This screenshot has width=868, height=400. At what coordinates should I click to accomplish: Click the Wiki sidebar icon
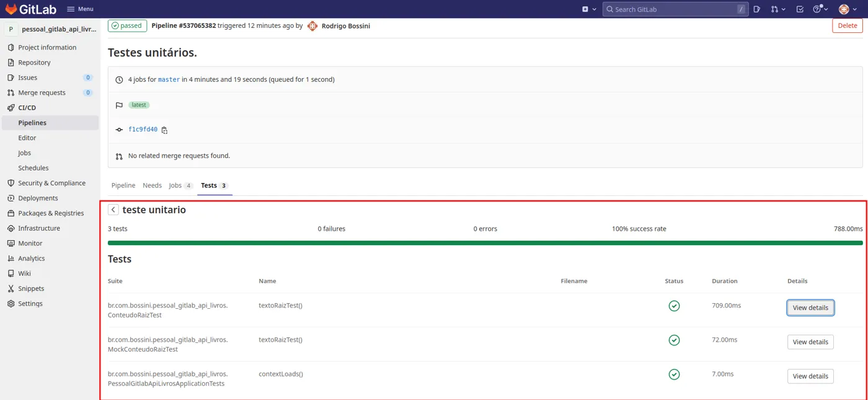tap(11, 273)
